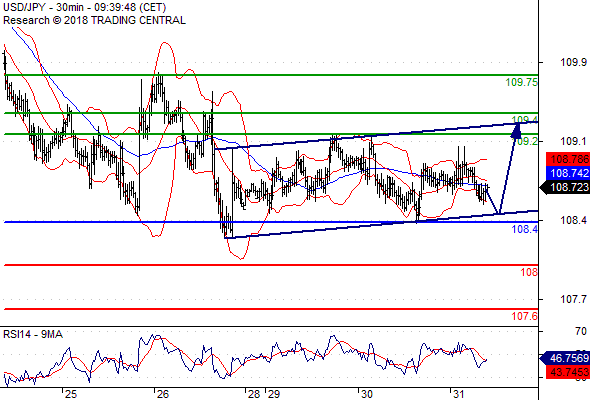Screen dimensions: 590x400
Task: Click date 28 on the time axis
Action: coord(254,394)
